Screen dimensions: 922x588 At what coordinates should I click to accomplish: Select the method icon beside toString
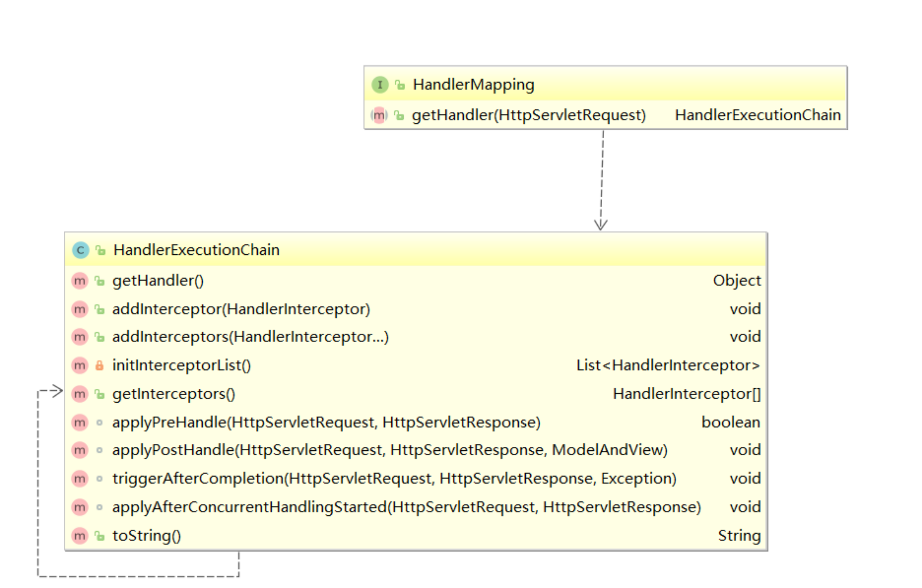point(79,535)
